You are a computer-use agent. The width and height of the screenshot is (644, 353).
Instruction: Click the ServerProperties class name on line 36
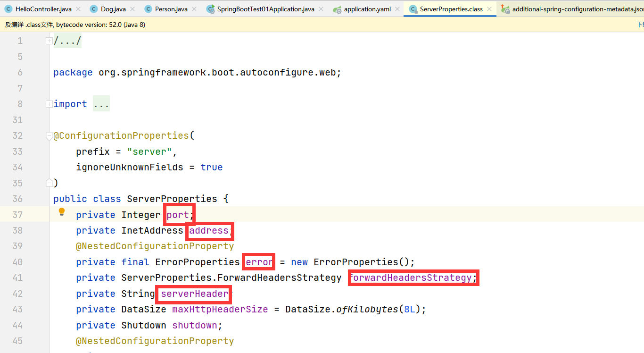[x=172, y=199]
